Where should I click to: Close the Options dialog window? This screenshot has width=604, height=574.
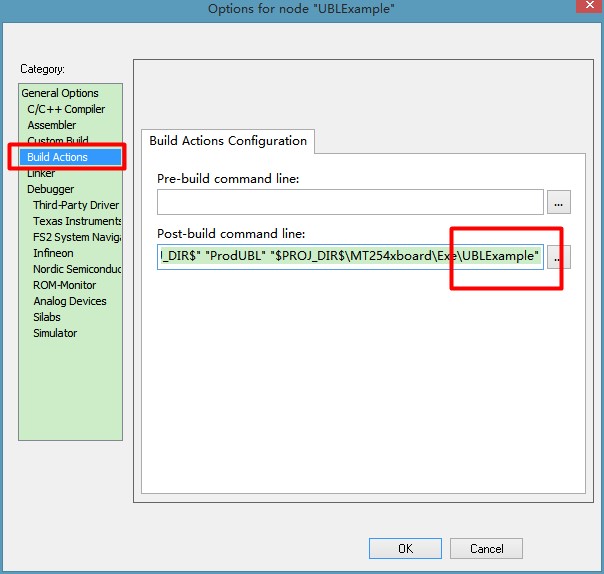pyautogui.click(x=589, y=6)
